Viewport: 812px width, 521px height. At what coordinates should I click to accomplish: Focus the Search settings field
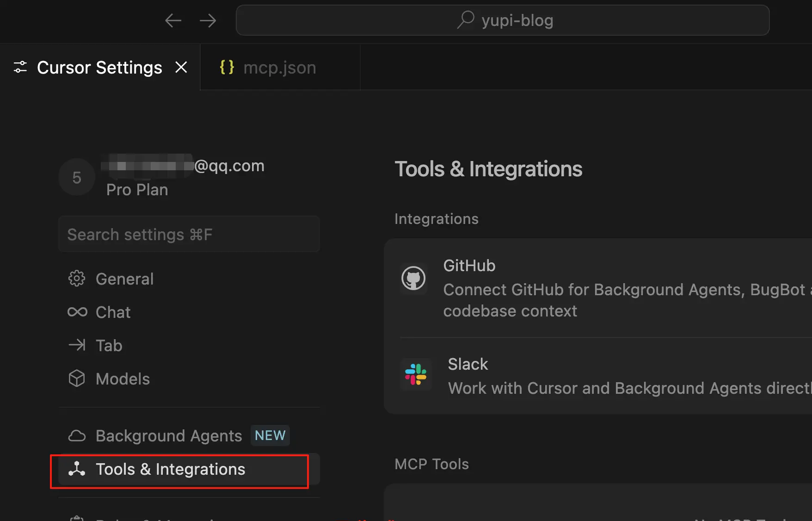(189, 235)
